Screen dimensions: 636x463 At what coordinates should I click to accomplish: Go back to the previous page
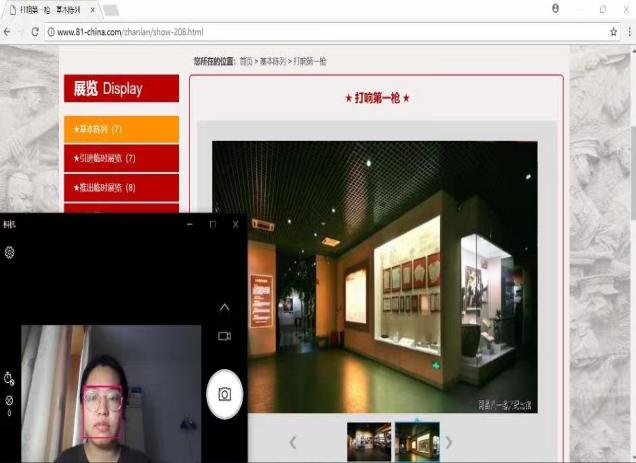pyautogui.click(x=8, y=32)
